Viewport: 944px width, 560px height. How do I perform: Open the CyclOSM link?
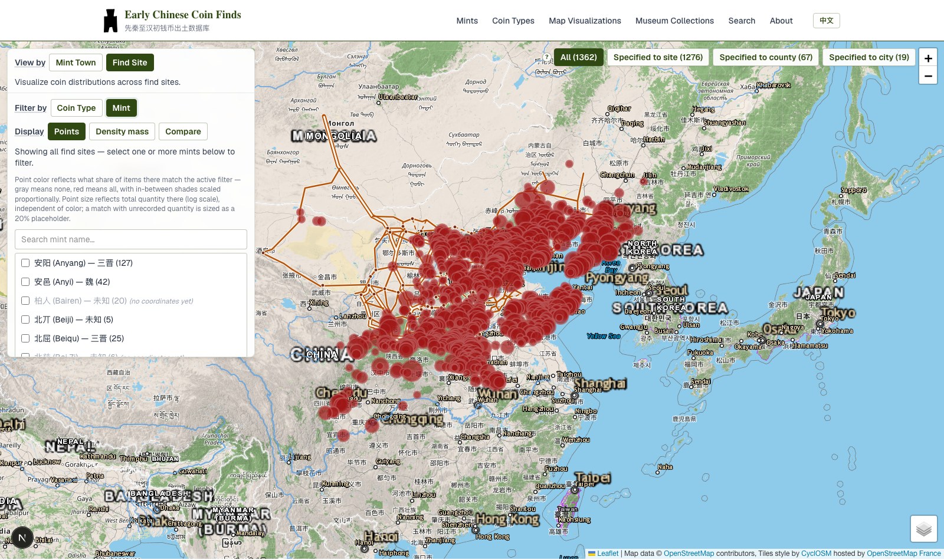click(x=816, y=554)
